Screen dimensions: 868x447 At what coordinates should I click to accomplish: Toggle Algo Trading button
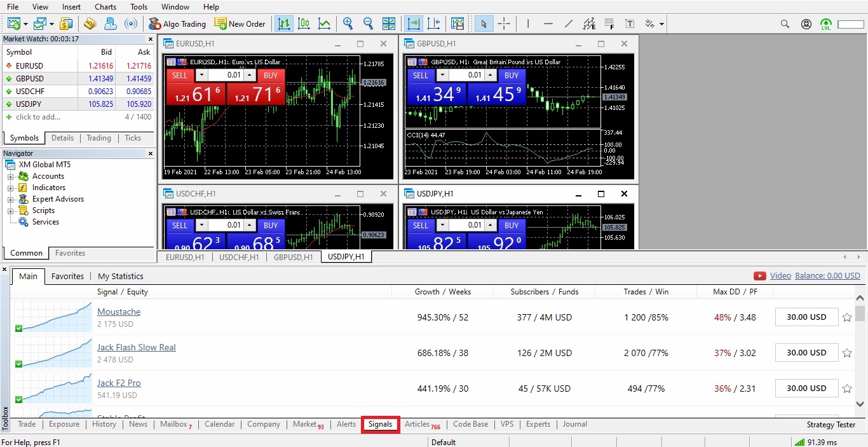[177, 24]
